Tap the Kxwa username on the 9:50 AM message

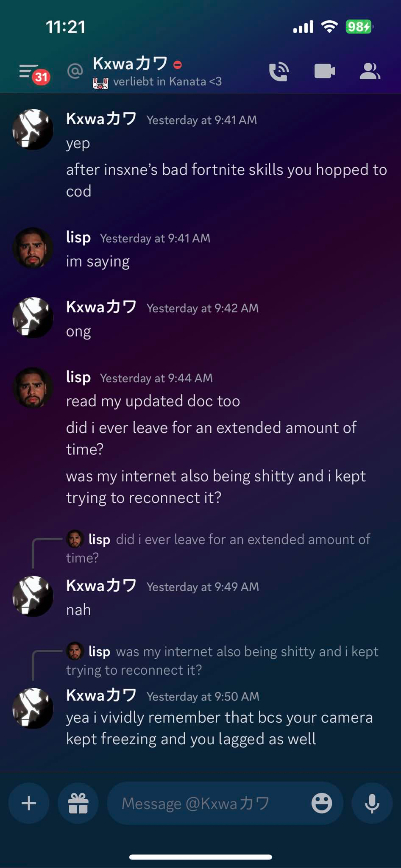pos(101,695)
